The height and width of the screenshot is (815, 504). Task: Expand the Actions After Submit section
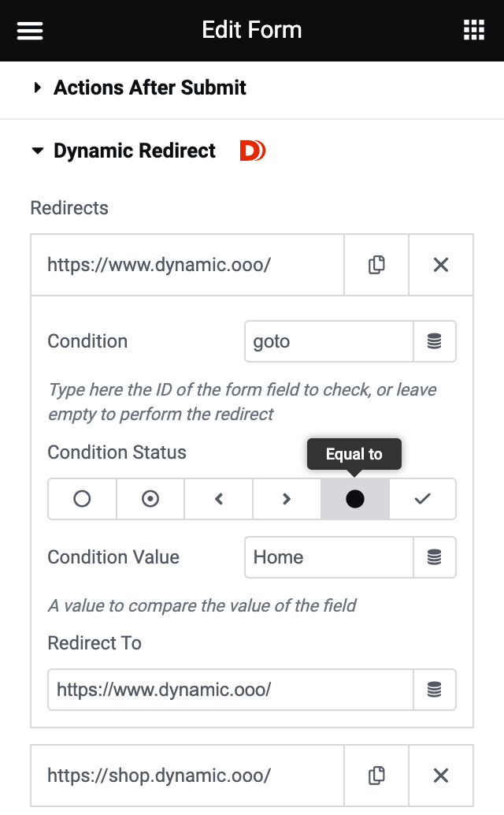150,87
